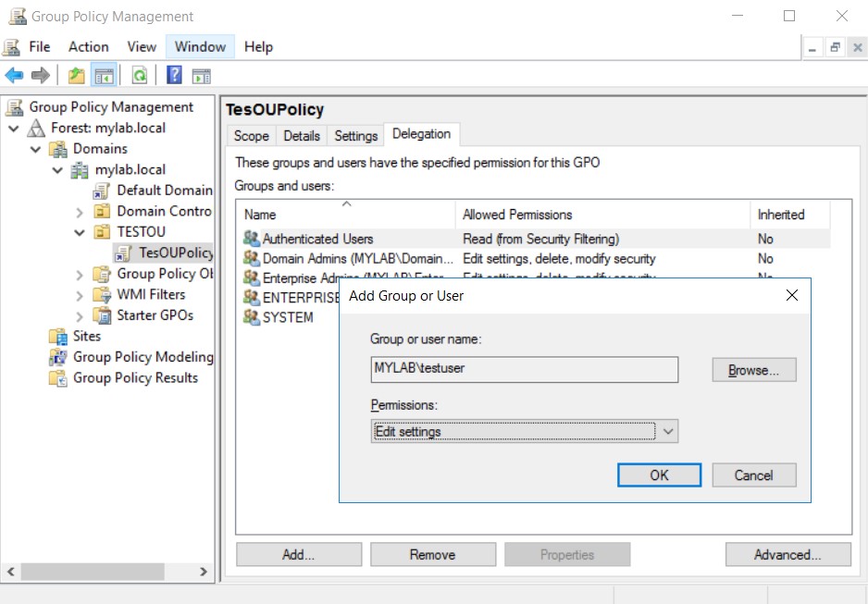The image size is (868, 604).
Task: Click the TesOUPolicy GPO link icon
Action: (x=123, y=253)
